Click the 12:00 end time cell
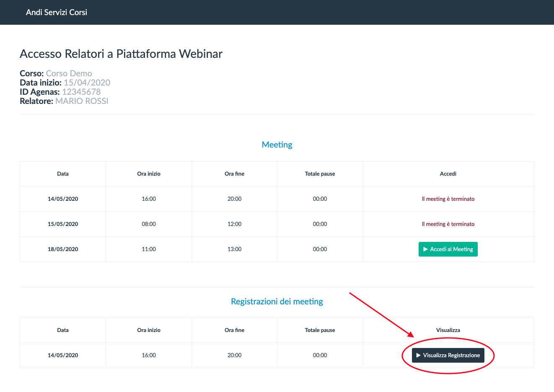The width and height of the screenshot is (554, 392). 234,224
